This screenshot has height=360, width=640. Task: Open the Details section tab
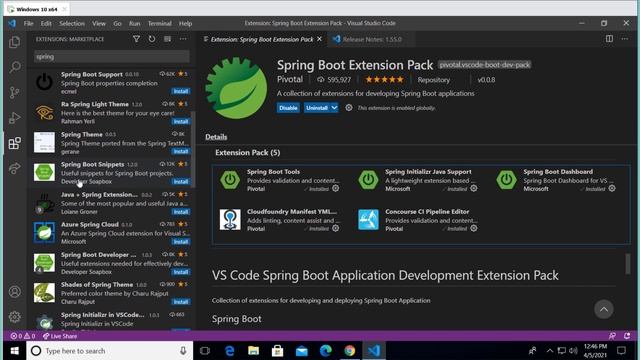click(216, 137)
